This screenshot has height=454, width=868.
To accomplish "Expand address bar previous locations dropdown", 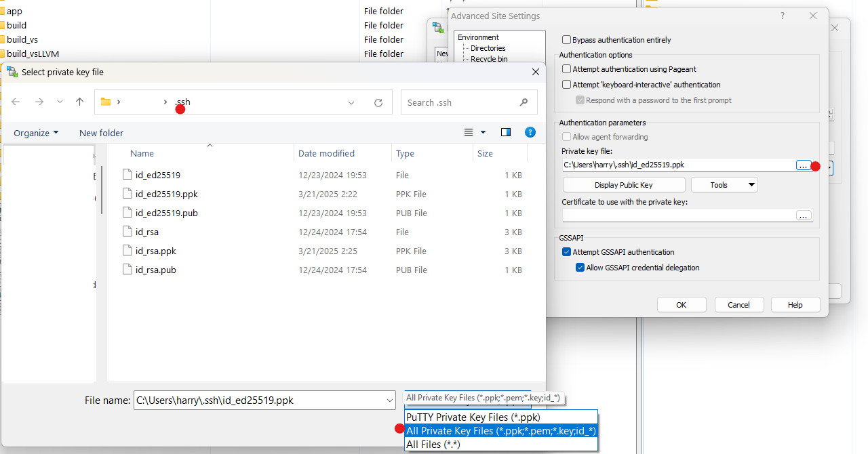I will (x=351, y=103).
